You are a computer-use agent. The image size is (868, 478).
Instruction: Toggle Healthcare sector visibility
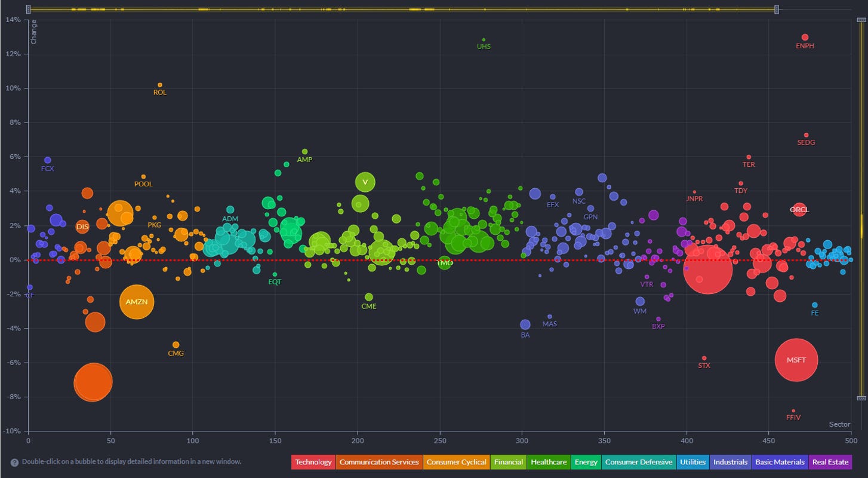pyautogui.click(x=549, y=462)
